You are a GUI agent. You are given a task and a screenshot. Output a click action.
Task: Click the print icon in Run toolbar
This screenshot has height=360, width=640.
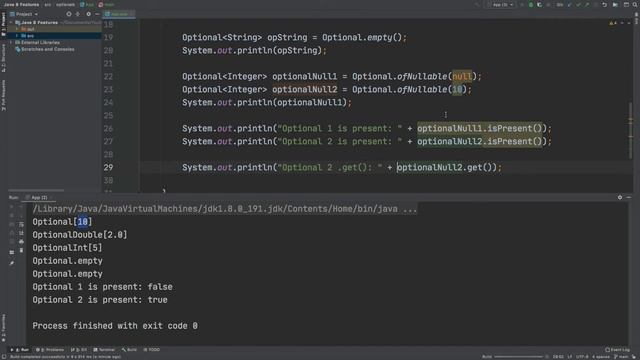pos(21,242)
